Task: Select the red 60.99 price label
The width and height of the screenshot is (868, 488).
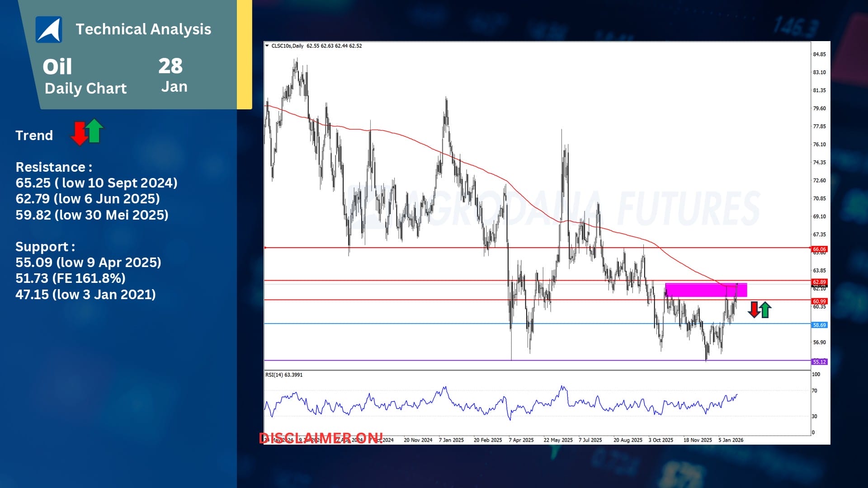Action: [x=819, y=301]
